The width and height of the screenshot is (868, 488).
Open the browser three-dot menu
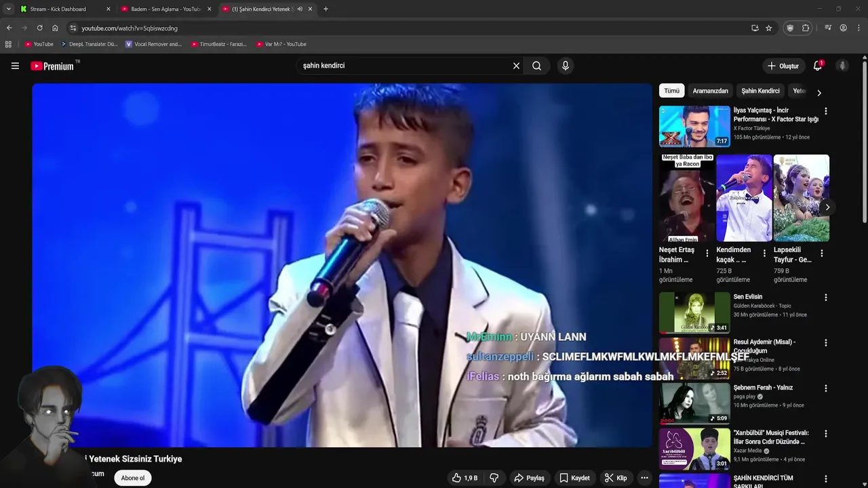pyautogui.click(x=859, y=28)
